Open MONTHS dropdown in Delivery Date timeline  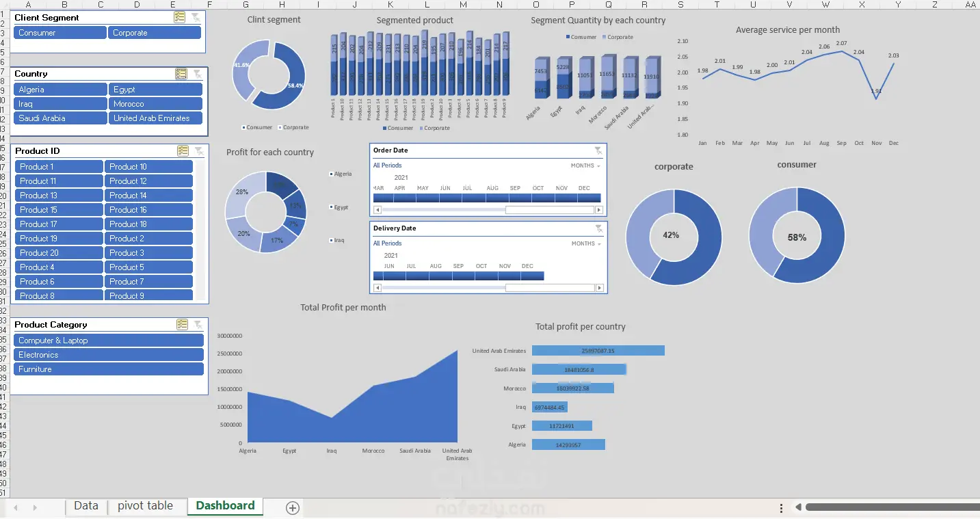coord(585,243)
